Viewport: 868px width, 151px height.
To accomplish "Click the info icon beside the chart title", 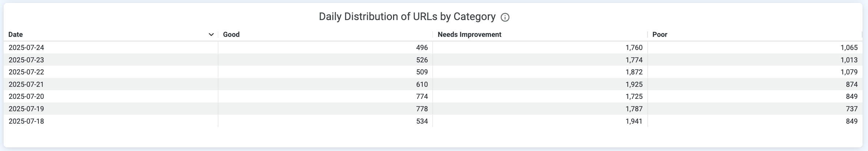I will [x=505, y=17].
